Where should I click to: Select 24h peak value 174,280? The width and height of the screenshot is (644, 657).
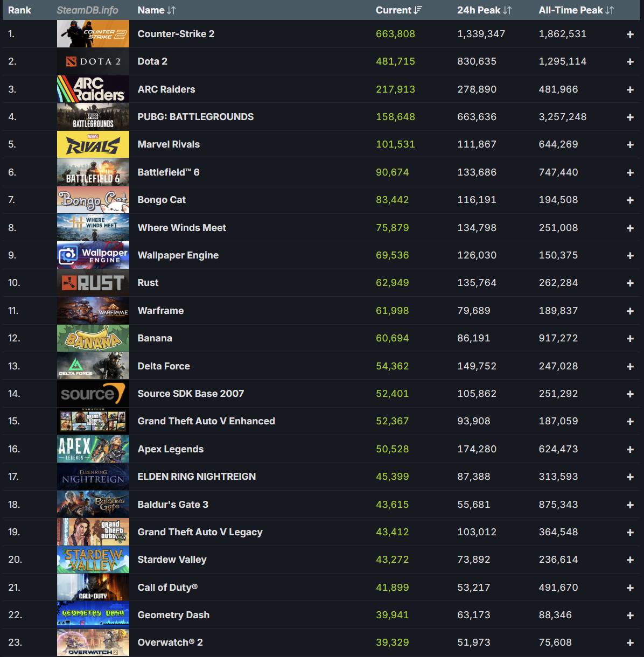coord(477,449)
